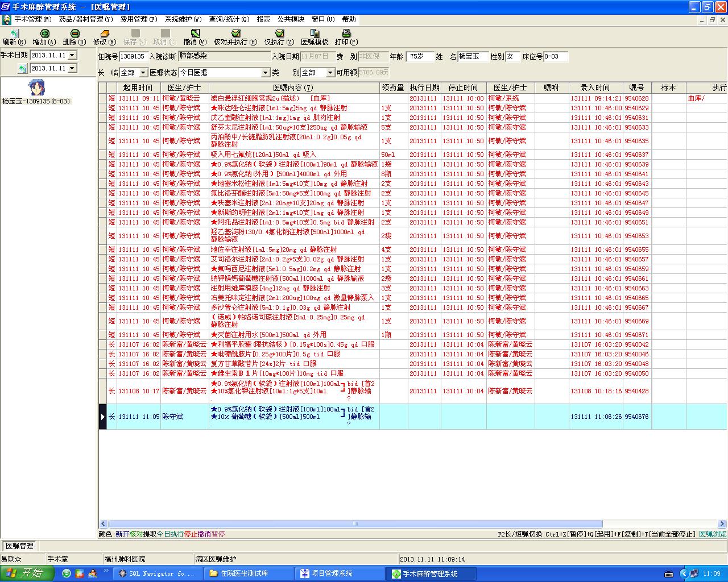The height and width of the screenshot is (582, 728).
Task: Click the 医嘱内容(Z) column header
Action: [293, 88]
